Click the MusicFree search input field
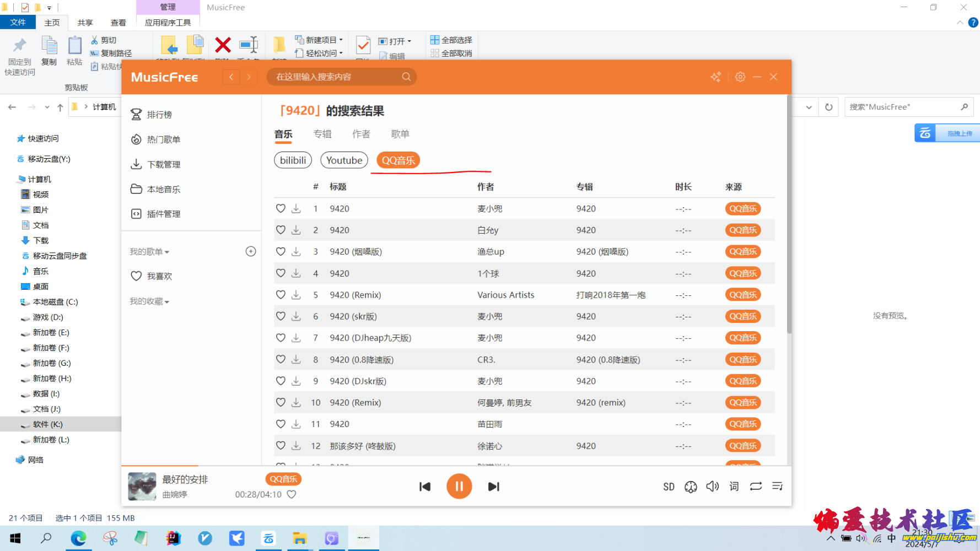Viewport: 980px width, 551px height. click(x=336, y=77)
